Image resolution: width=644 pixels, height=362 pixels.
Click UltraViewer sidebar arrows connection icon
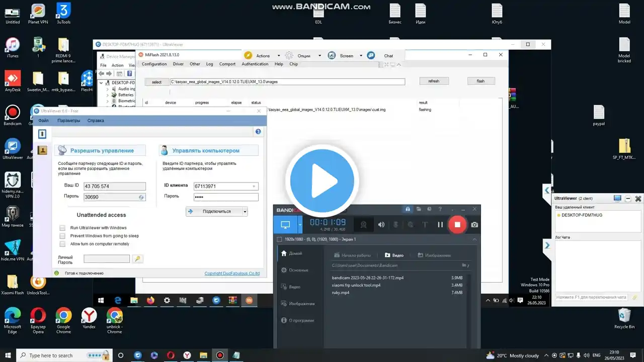(x=42, y=134)
